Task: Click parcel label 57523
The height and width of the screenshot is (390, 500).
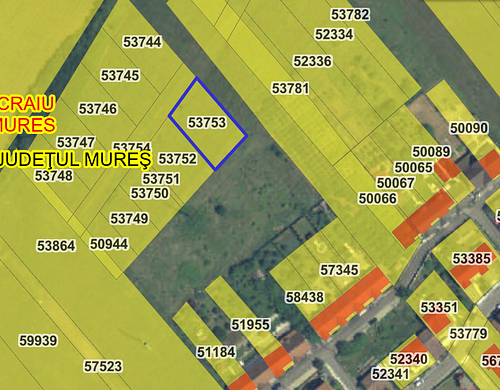Action: [x=103, y=366]
